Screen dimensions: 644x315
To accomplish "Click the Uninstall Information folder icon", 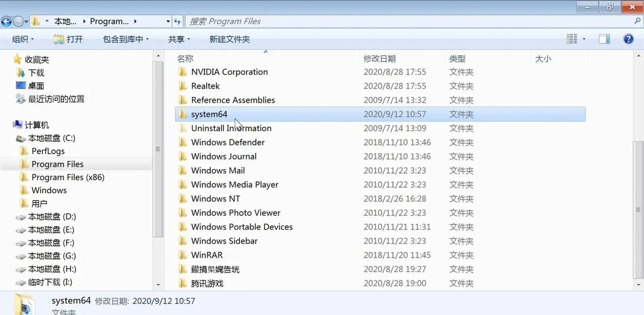I will [183, 128].
